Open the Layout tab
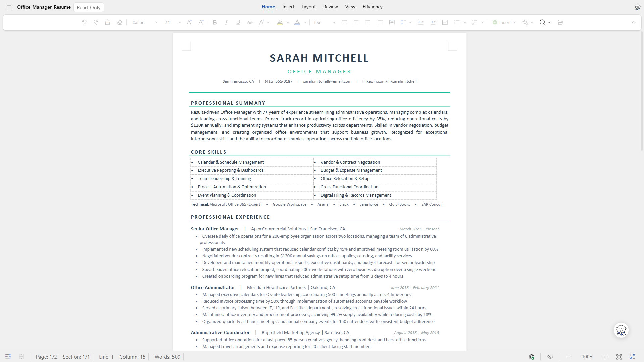 click(309, 7)
